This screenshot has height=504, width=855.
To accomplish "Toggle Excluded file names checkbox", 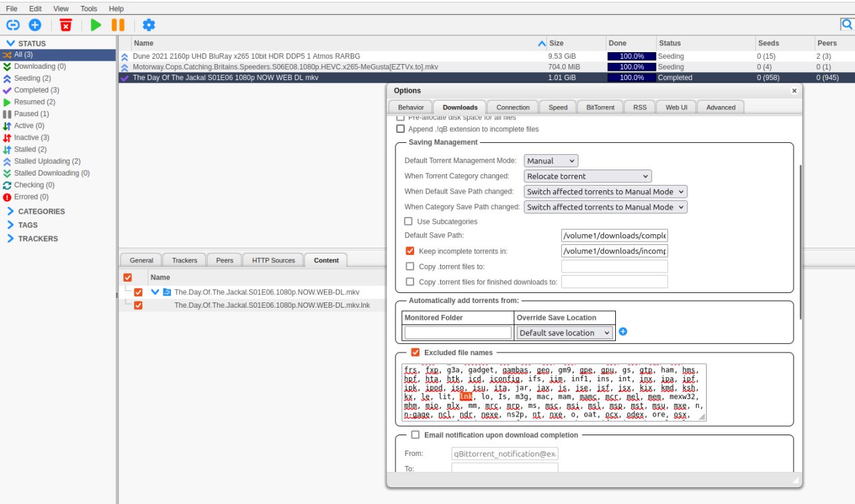I will pos(415,352).
